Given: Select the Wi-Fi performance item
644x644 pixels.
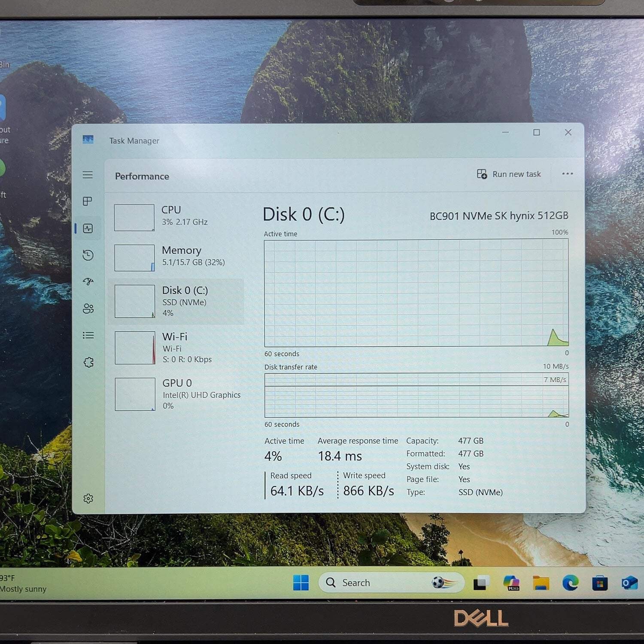Looking at the screenshot, I should click(x=176, y=348).
